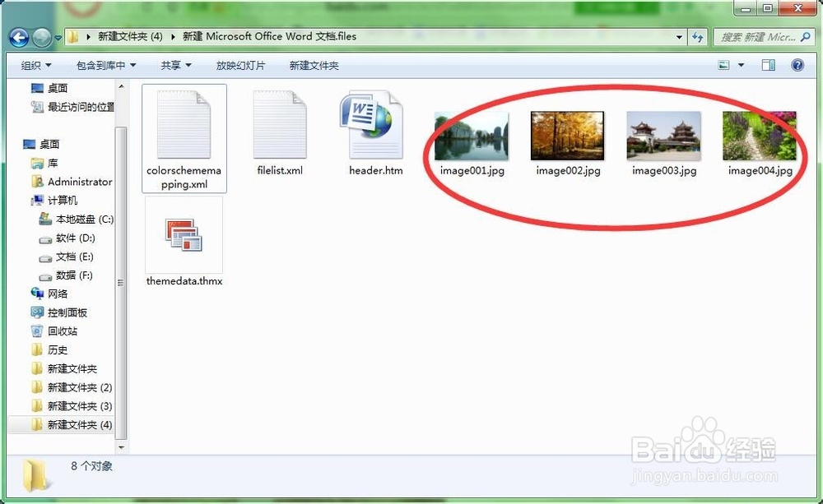Screen dimensions: 823x504
Task: Click the Forward navigation arrow
Action: tap(41, 37)
